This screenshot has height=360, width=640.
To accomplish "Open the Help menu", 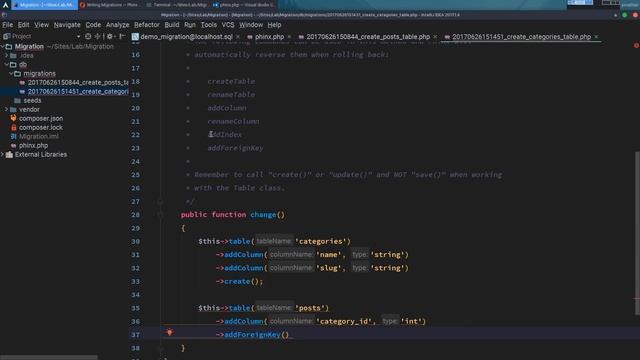I will (x=274, y=25).
